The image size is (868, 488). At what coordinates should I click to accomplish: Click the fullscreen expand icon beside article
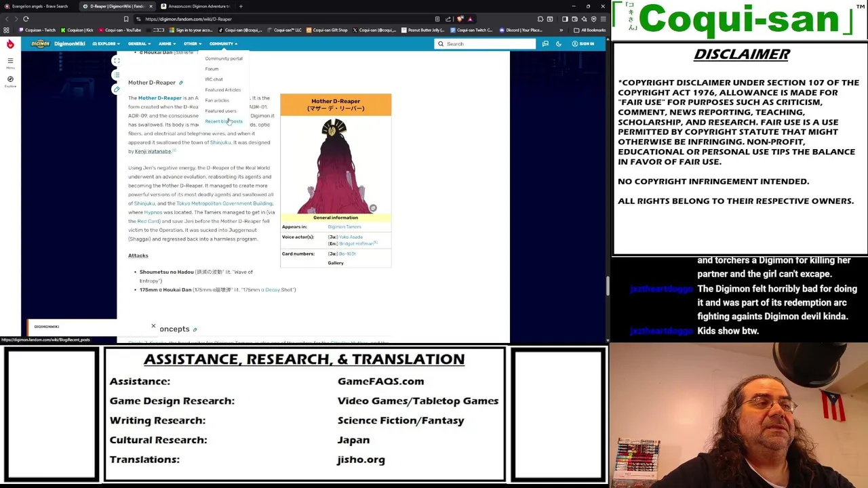coord(117,61)
